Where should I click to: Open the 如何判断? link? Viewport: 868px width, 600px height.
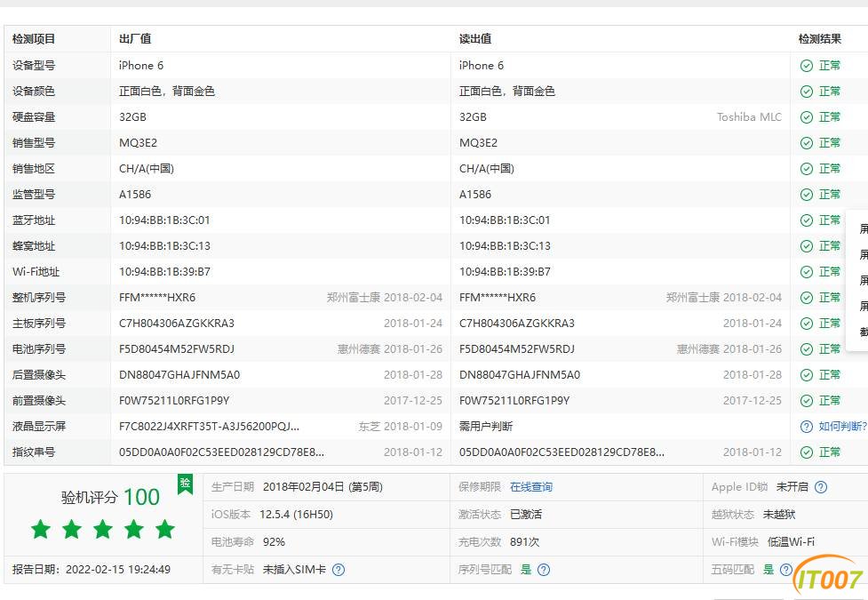click(x=842, y=427)
